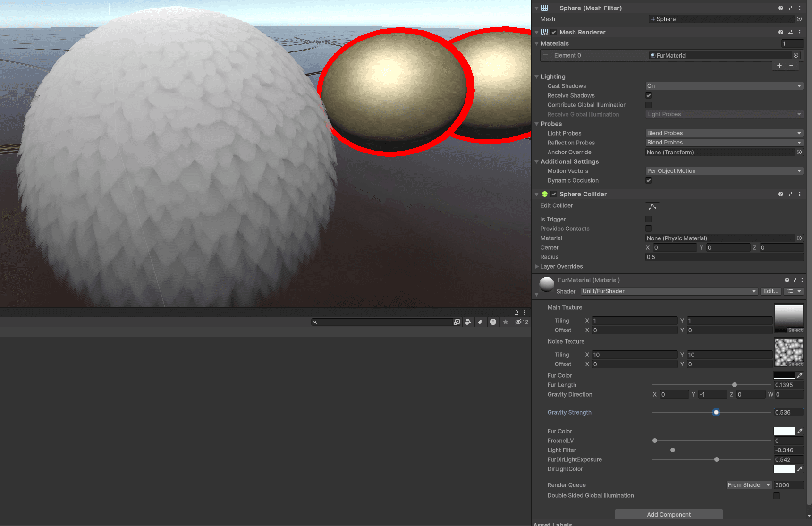
Task: Adjust the Gravity Strength slider handle
Action: tap(716, 412)
